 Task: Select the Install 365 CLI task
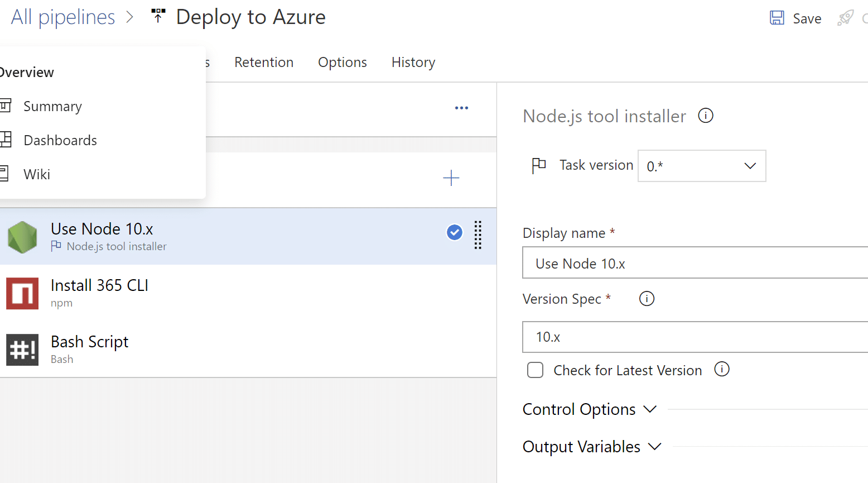248,293
